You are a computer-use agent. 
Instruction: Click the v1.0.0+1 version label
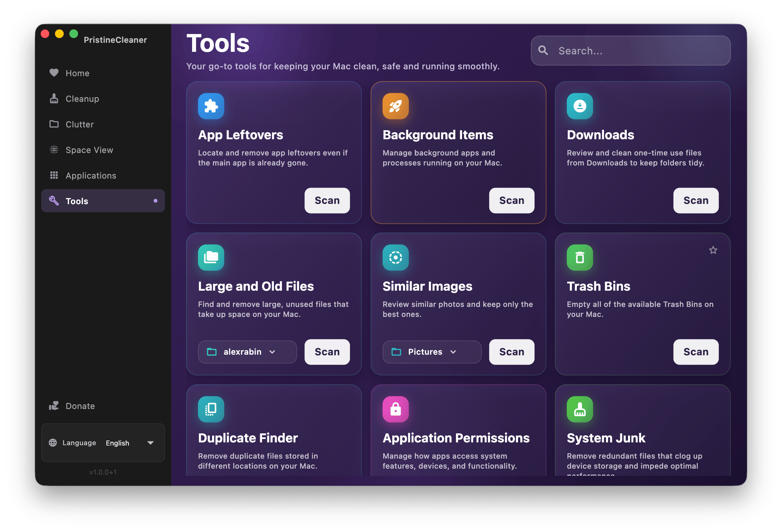(x=103, y=472)
